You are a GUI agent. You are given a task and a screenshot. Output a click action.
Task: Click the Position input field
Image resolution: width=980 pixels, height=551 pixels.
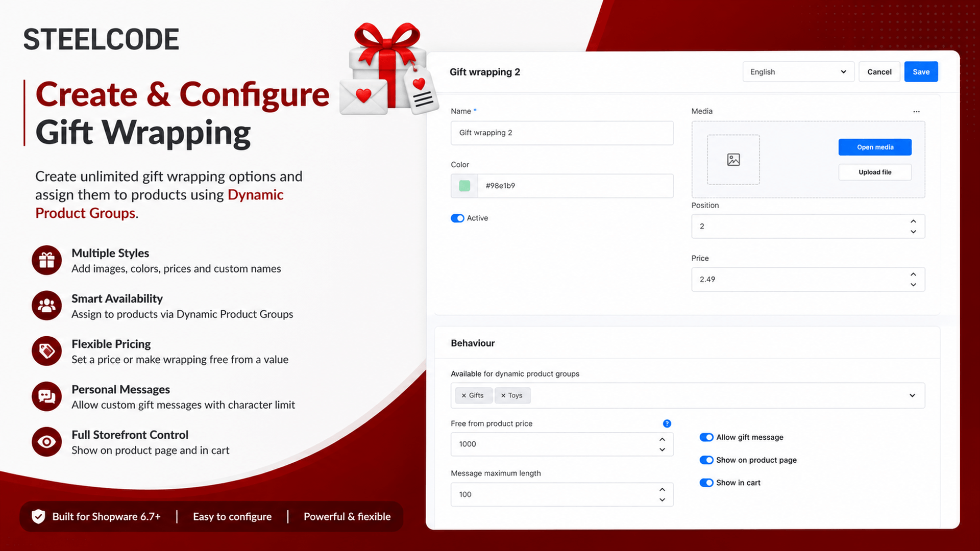(808, 227)
